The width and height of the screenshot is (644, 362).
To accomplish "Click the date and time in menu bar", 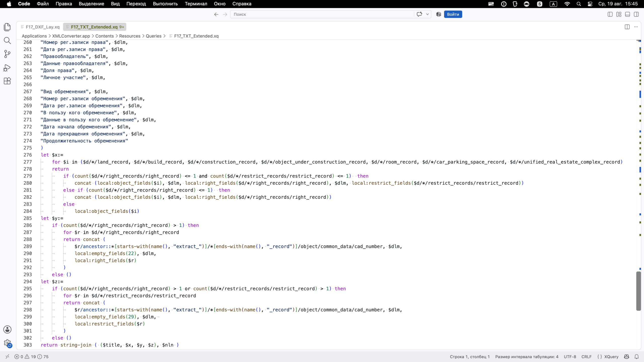I will click(x=618, y=4).
